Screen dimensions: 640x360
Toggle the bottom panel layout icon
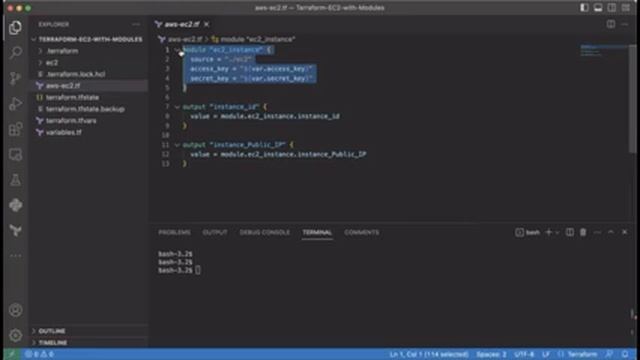[x=598, y=8]
